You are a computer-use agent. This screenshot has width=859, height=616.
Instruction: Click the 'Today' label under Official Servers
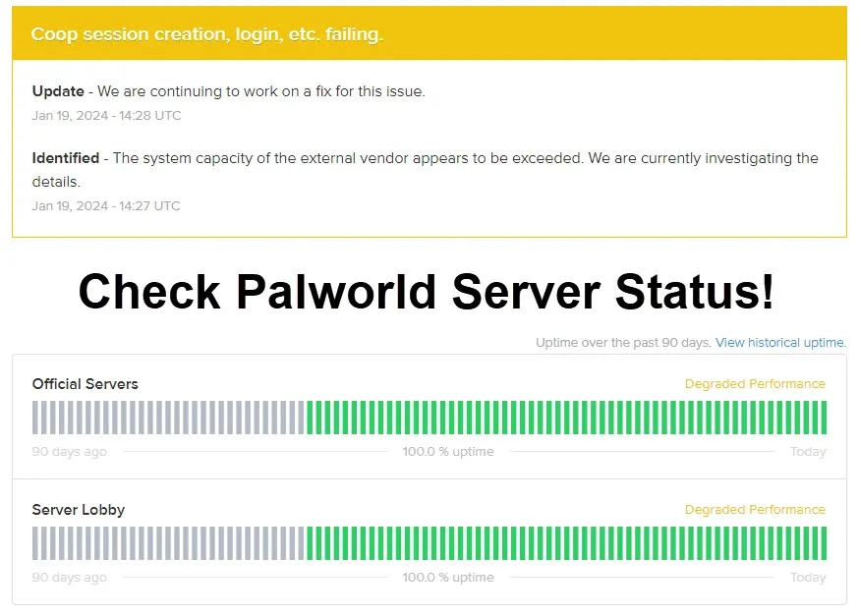click(x=808, y=452)
